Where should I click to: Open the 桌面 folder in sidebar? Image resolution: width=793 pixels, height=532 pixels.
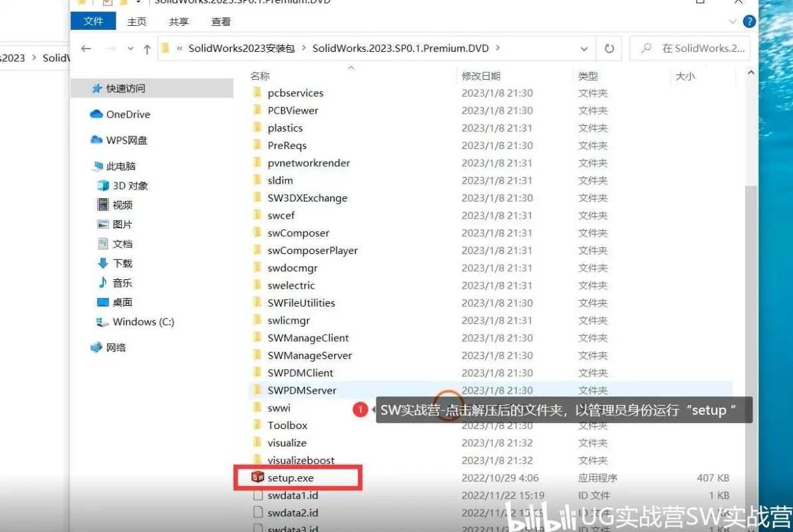[114, 302]
